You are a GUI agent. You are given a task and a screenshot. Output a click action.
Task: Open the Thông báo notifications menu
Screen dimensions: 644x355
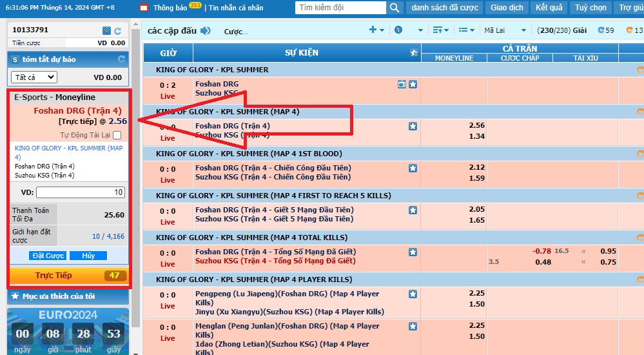(170, 8)
